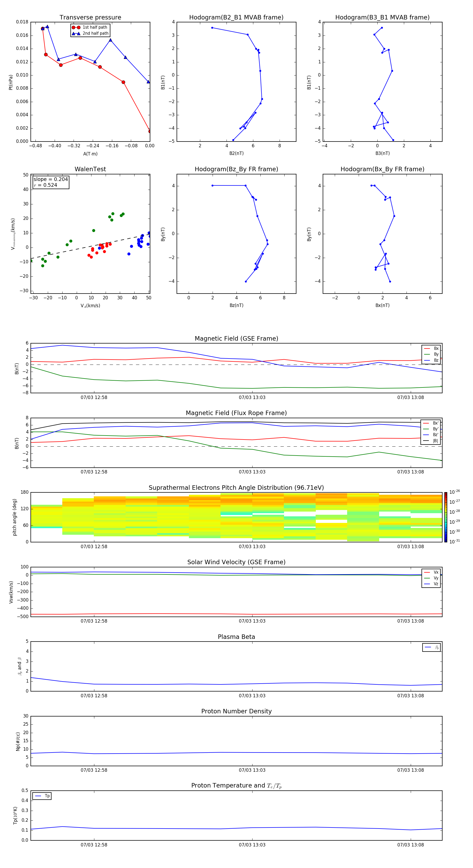The image size is (473, 868).
Task: Click the "Bz'" legend entry in Flux Rope plot
Action: click(431, 435)
